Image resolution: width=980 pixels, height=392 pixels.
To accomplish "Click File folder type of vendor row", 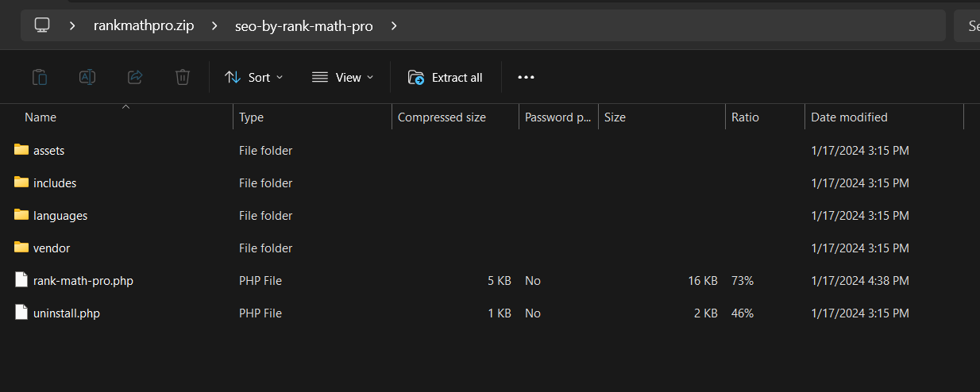I will [265, 248].
